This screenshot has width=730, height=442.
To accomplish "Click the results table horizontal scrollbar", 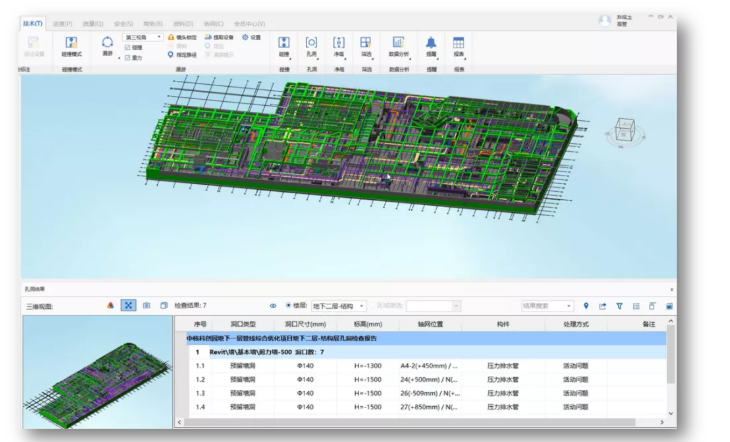I will tap(412, 422).
